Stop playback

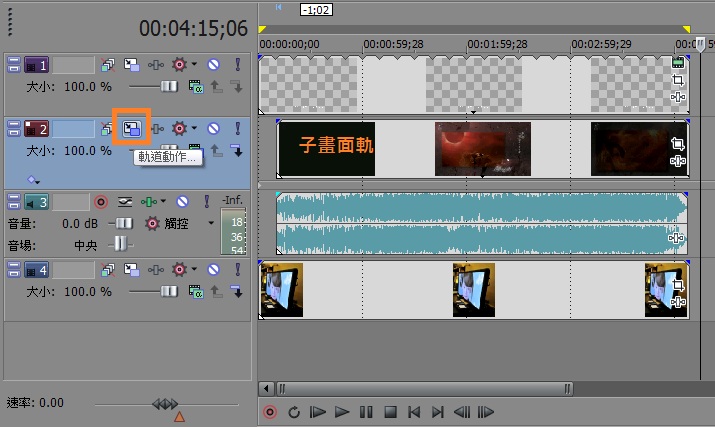(390, 412)
